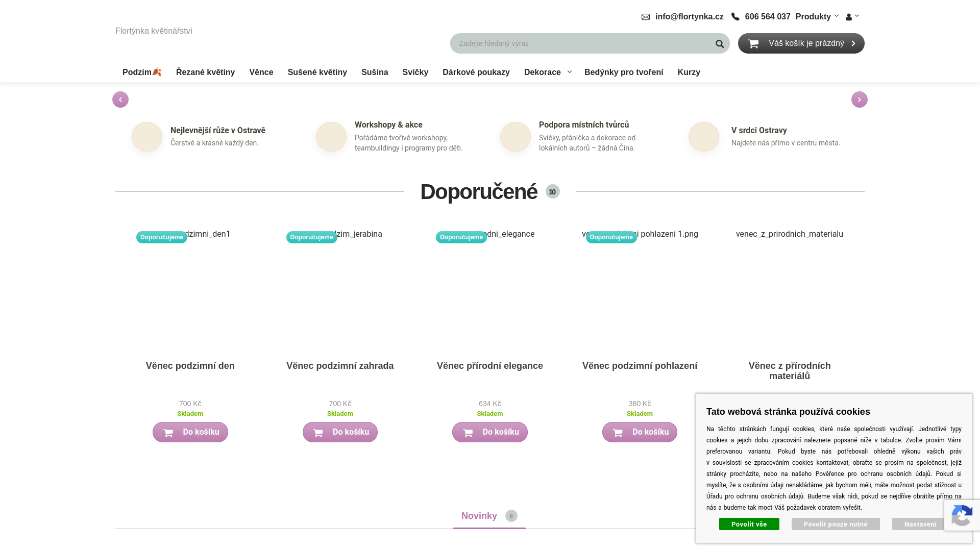
Task: Go to next carousel slide arrow
Action: coord(860,99)
